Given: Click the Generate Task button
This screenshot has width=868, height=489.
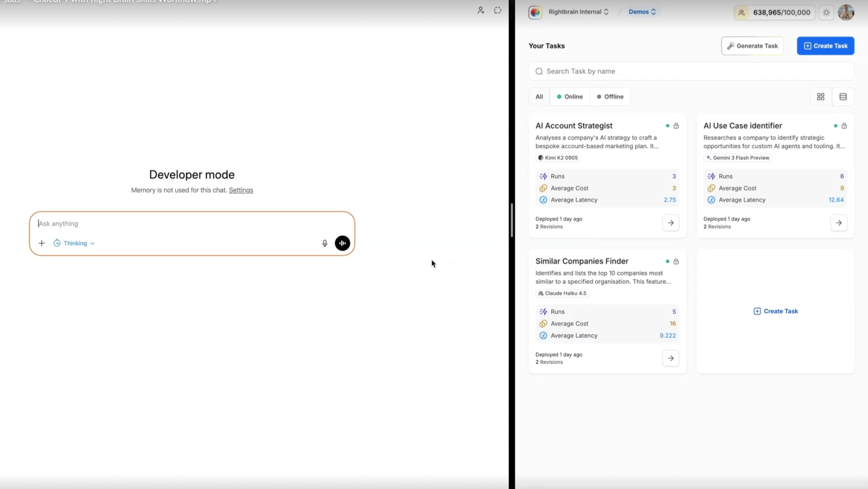Looking at the screenshot, I should tap(752, 46).
